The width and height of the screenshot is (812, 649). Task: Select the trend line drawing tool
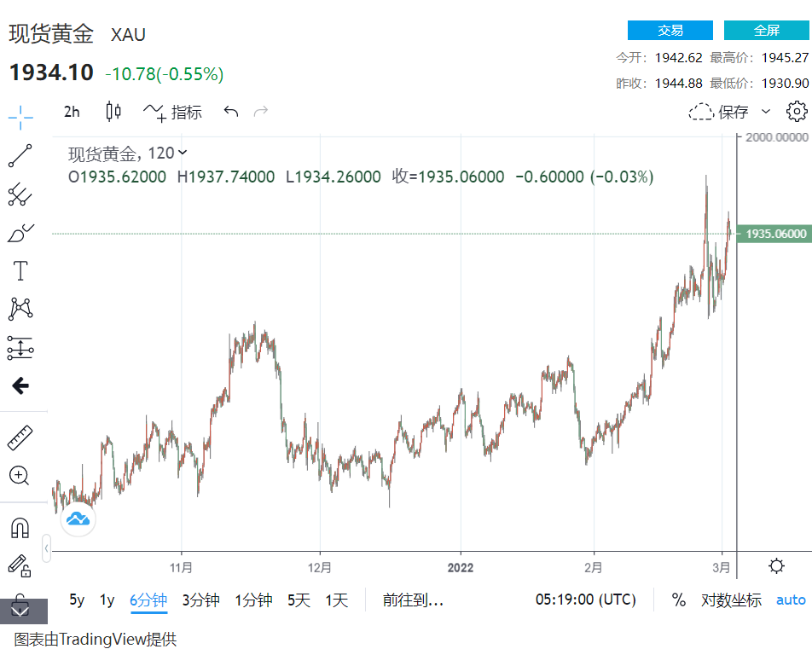pos(20,156)
